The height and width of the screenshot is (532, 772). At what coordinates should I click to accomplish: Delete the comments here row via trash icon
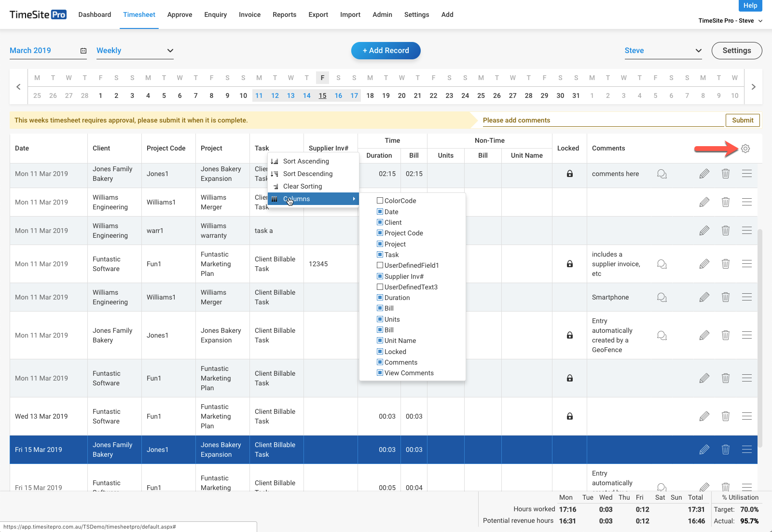pos(726,174)
